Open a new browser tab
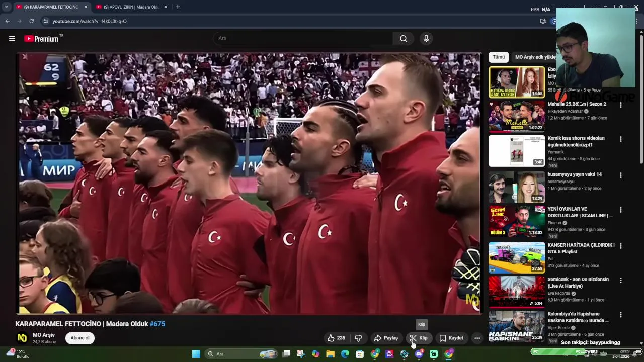The width and height of the screenshot is (644, 362). (178, 7)
